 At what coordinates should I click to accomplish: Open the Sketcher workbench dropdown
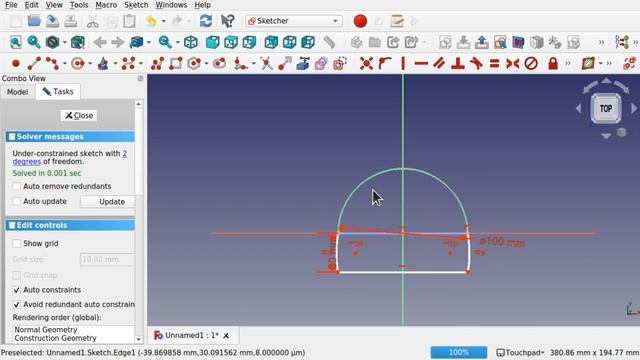[294, 21]
